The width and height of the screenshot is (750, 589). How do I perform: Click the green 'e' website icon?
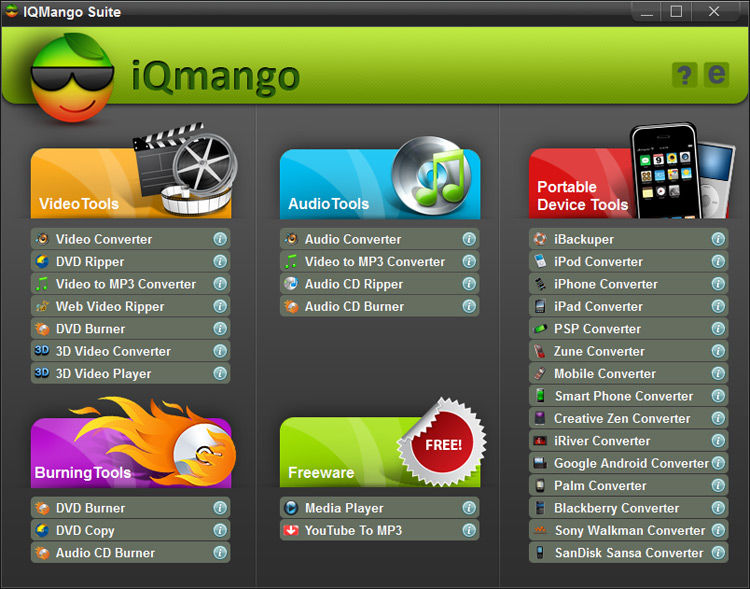716,75
